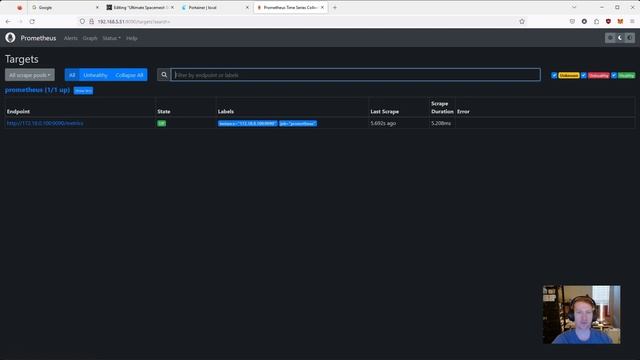Select the browser-preference theme half-circle icon
Screen dimensions: 640x360
point(630,38)
